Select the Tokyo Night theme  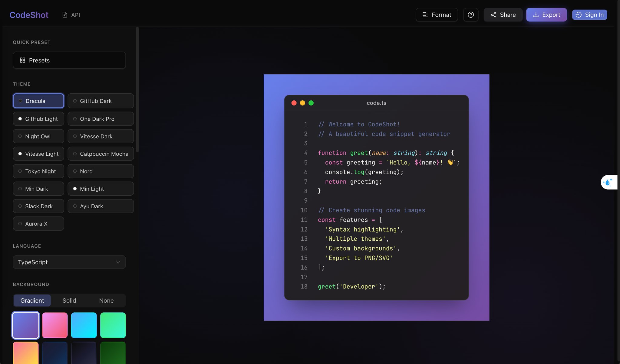point(38,171)
